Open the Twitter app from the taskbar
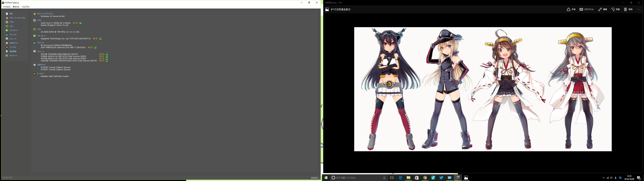Screen dimensions: 644x181 [441, 178]
